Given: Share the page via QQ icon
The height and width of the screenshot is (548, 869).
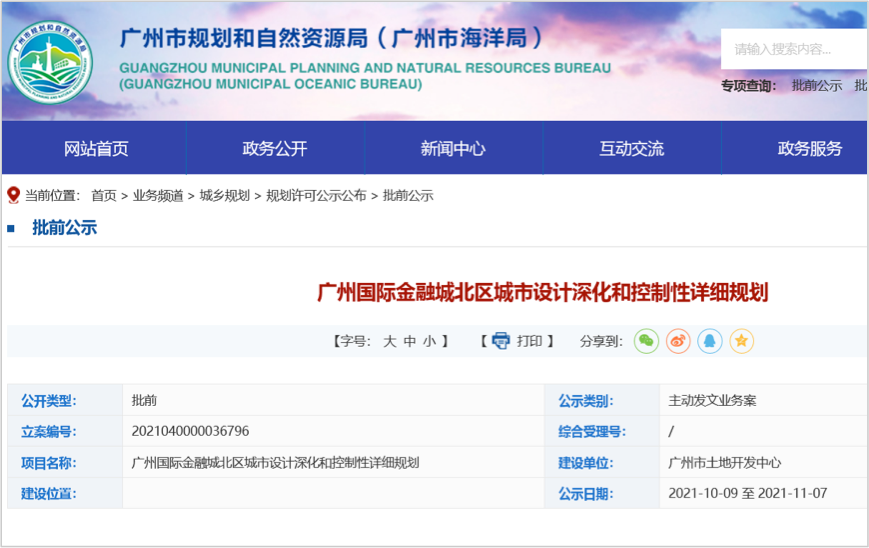Looking at the screenshot, I should point(710,341).
